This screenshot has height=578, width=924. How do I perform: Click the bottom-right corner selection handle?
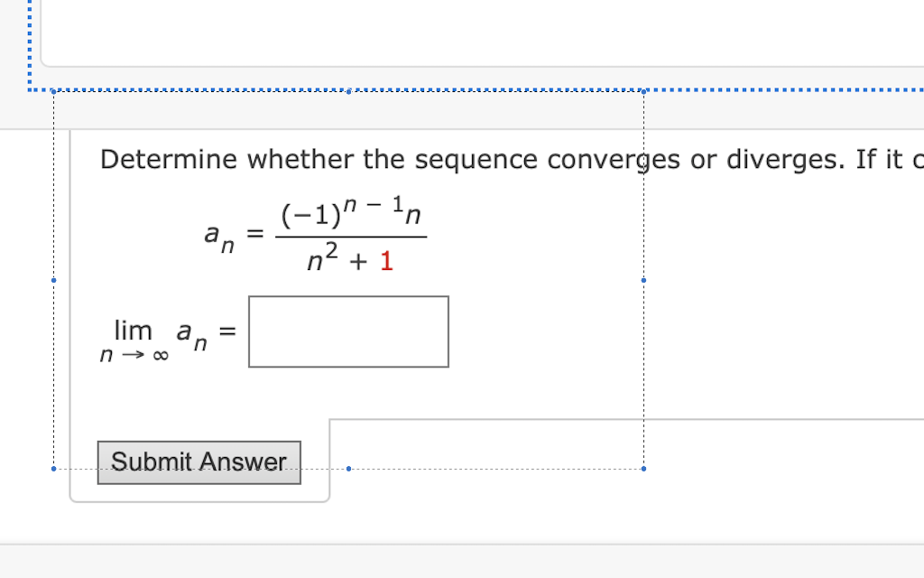click(x=643, y=469)
